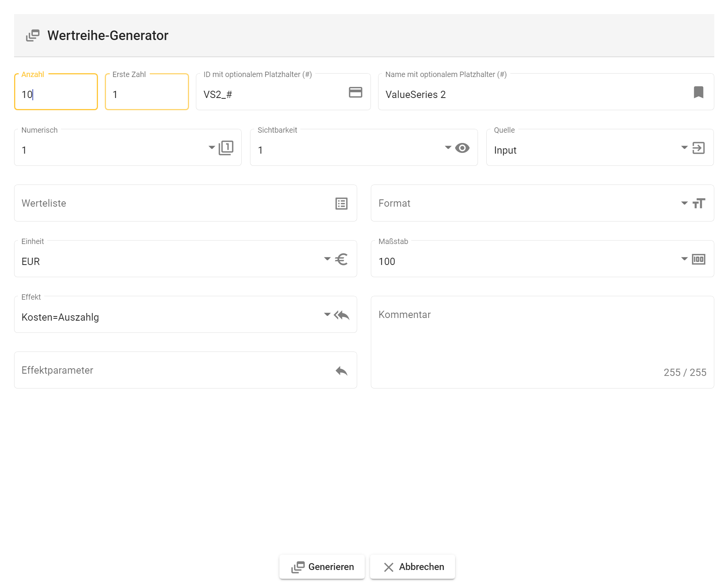The image size is (728, 586).
Task: Open the Numerisch dropdown
Action: tap(212, 148)
